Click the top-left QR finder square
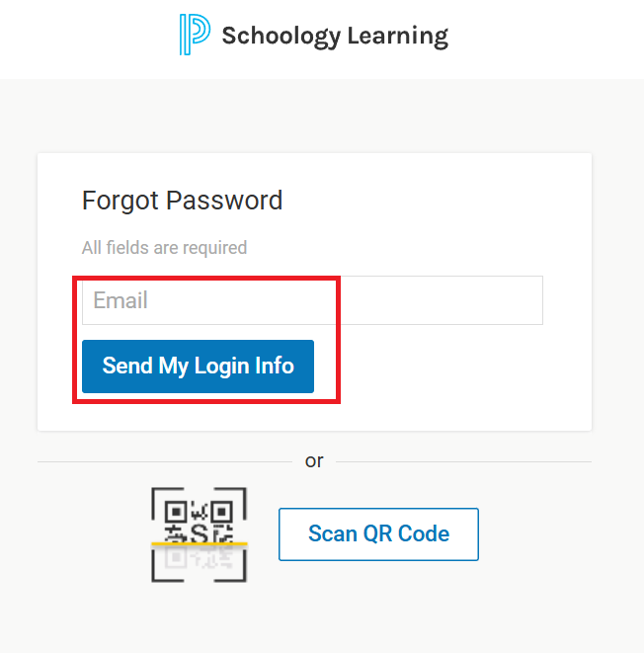Image resolution: width=644 pixels, height=653 pixels. [176, 513]
